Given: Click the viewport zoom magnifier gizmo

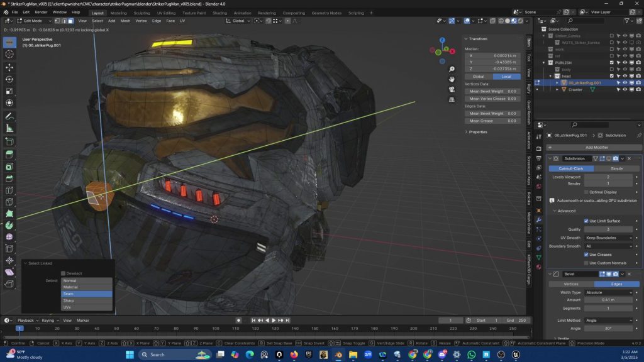Looking at the screenshot, I should click(x=452, y=69).
